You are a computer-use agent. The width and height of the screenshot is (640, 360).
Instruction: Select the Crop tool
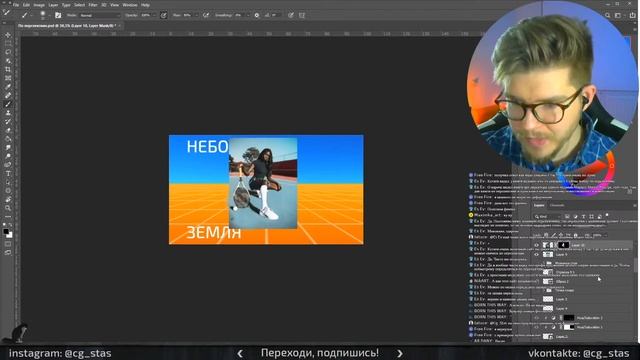pyautogui.click(x=8, y=69)
